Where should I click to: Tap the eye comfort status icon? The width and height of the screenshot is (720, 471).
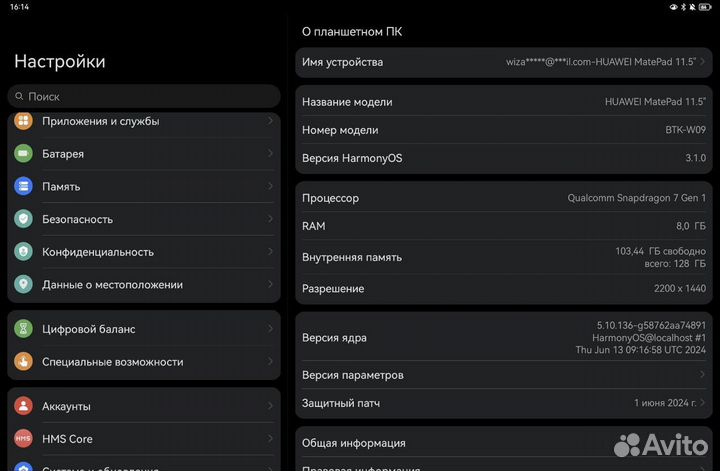pyautogui.click(x=674, y=7)
